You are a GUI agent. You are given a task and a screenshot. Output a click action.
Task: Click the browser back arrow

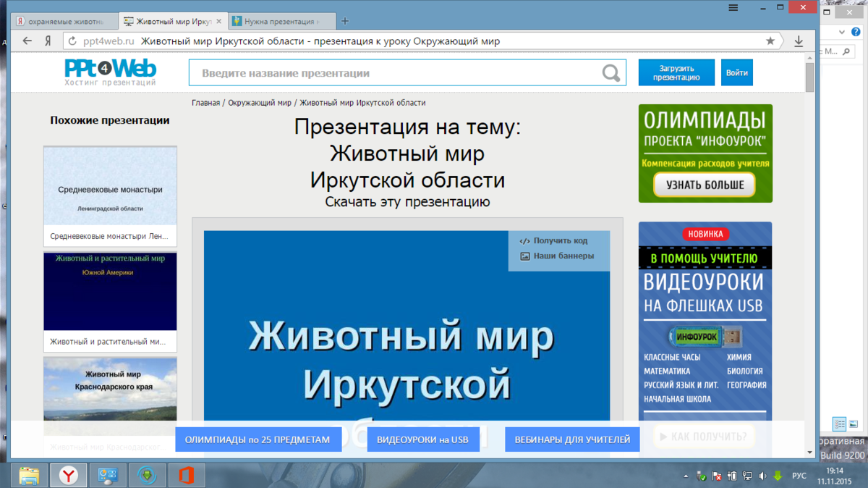click(x=27, y=41)
